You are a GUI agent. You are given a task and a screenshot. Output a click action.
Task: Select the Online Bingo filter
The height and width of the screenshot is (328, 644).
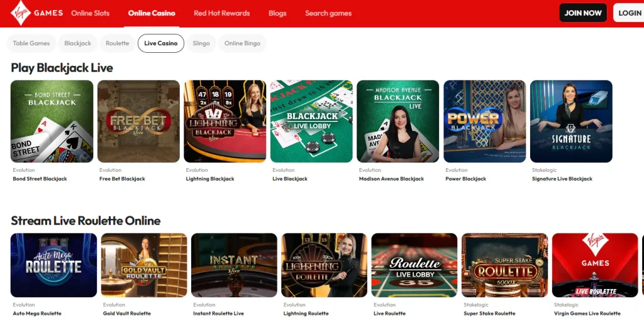click(x=242, y=43)
